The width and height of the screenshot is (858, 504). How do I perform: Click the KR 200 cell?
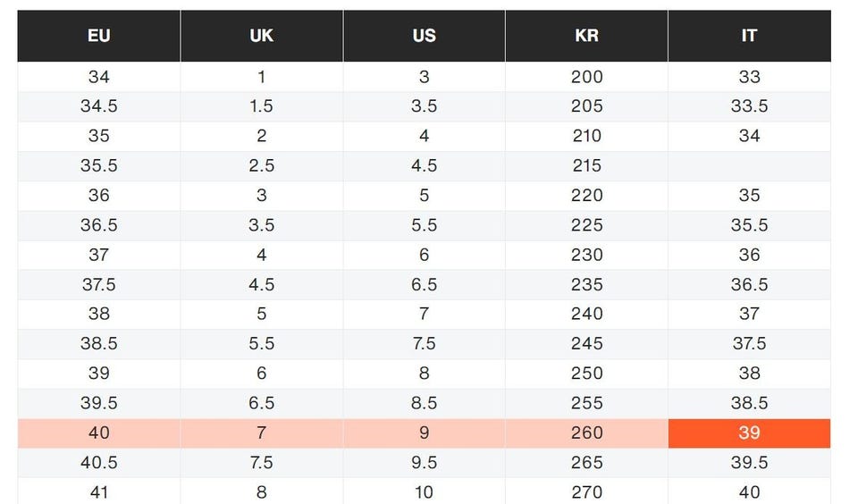tap(586, 77)
